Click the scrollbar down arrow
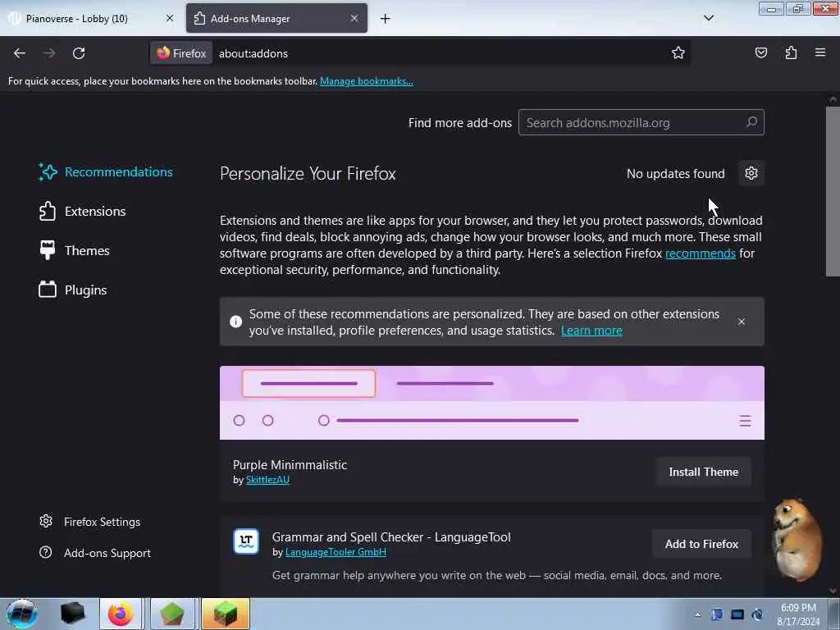This screenshot has width=840, height=630. [833, 591]
